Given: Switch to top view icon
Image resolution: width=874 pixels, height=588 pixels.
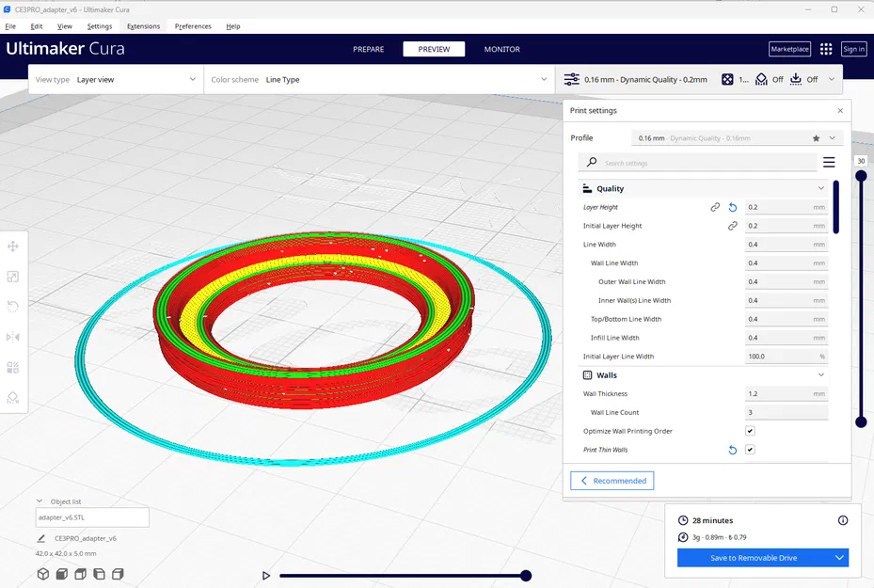Looking at the screenshot, I should [80, 574].
